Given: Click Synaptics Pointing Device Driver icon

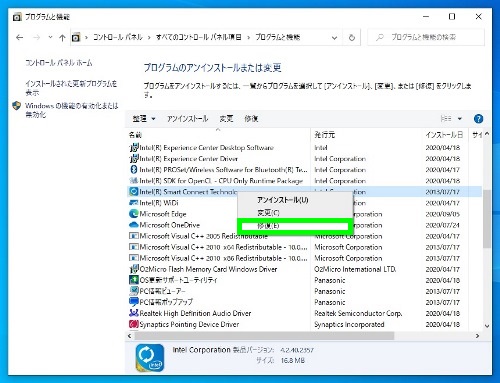Looking at the screenshot, I should (x=134, y=324).
